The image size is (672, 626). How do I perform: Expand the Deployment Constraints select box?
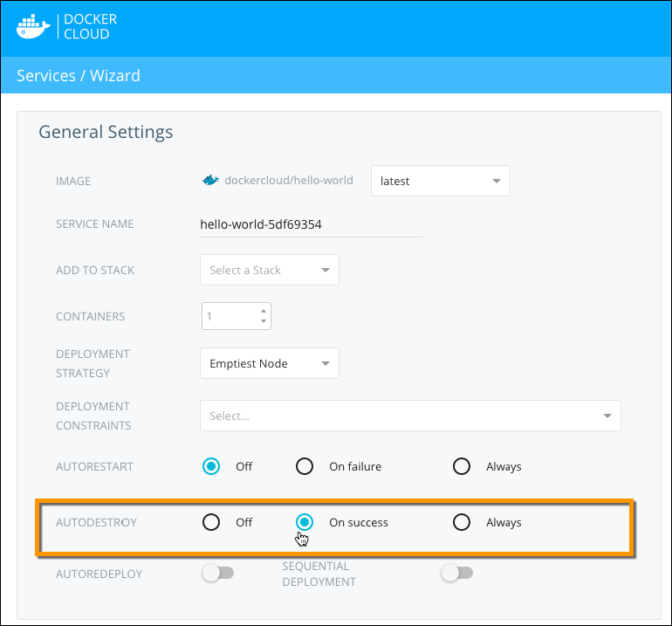click(410, 416)
